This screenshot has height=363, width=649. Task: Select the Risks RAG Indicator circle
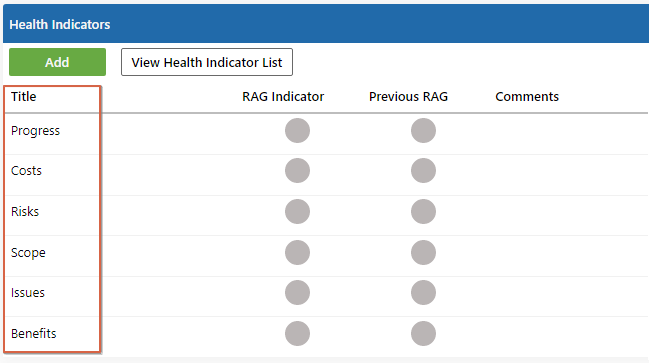(x=297, y=212)
